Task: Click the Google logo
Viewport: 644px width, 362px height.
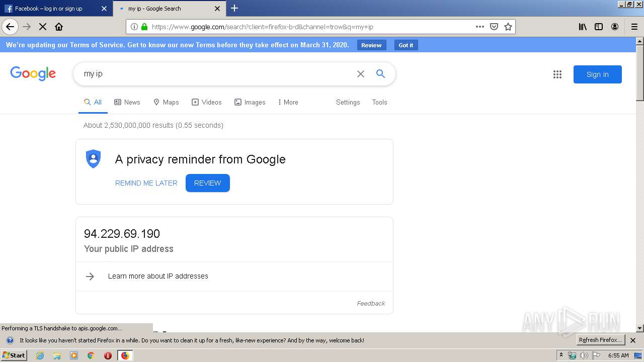Action: (33, 73)
